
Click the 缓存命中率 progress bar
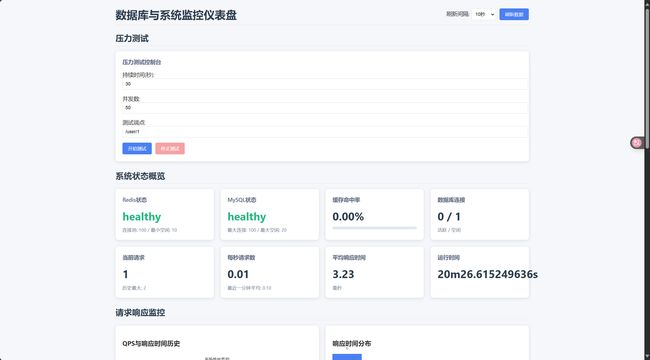pos(374,228)
